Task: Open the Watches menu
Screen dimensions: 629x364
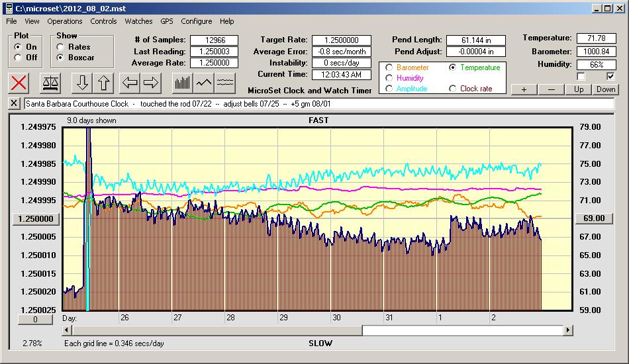Action: pyautogui.click(x=138, y=21)
